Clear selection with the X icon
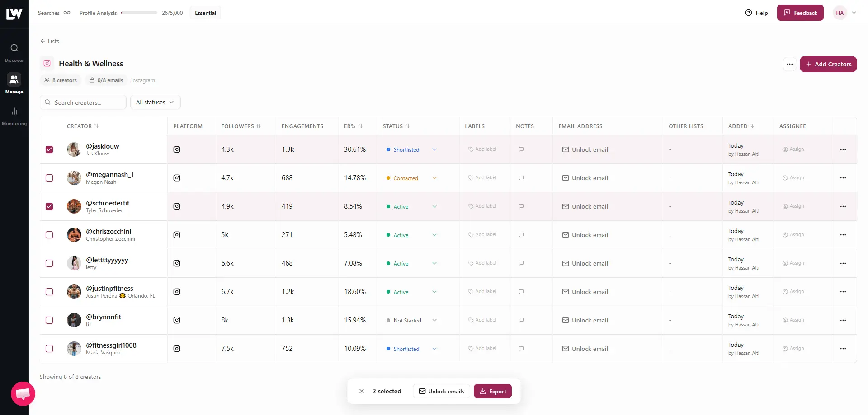868x415 pixels. tap(362, 391)
